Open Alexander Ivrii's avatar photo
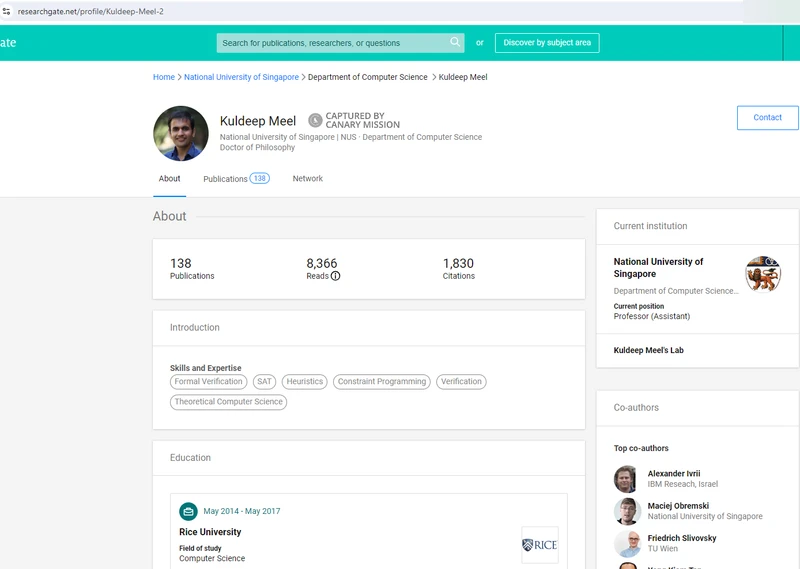This screenshot has height=569, width=800. pos(627,479)
